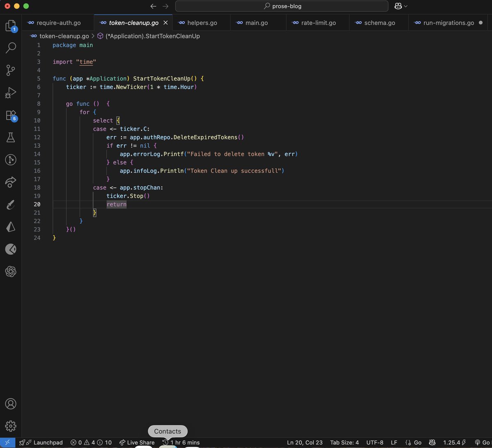The width and height of the screenshot is (492, 448).
Task: Click the Go file icon in breadcrumb
Action: [33, 36]
